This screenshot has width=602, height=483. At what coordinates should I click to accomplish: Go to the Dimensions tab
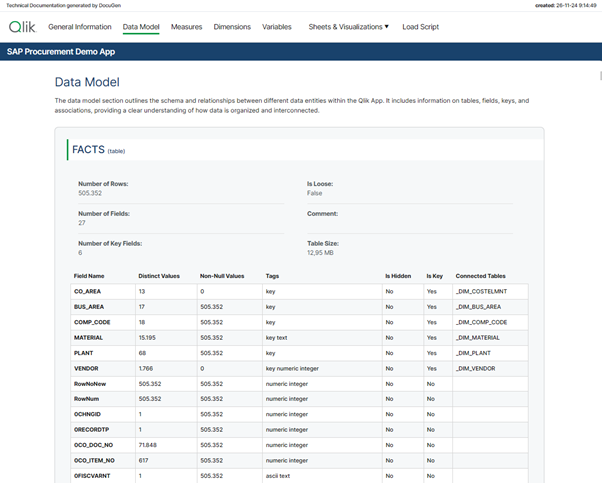(232, 27)
